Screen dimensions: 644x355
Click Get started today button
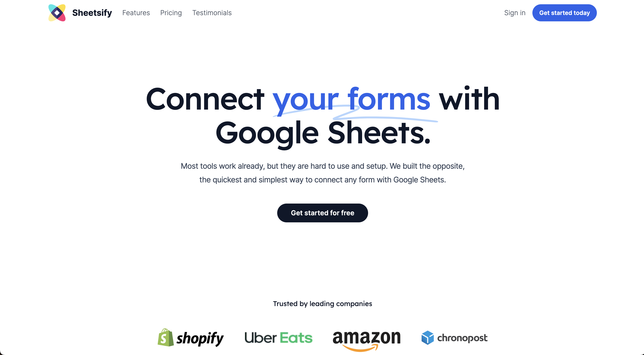[x=564, y=13]
